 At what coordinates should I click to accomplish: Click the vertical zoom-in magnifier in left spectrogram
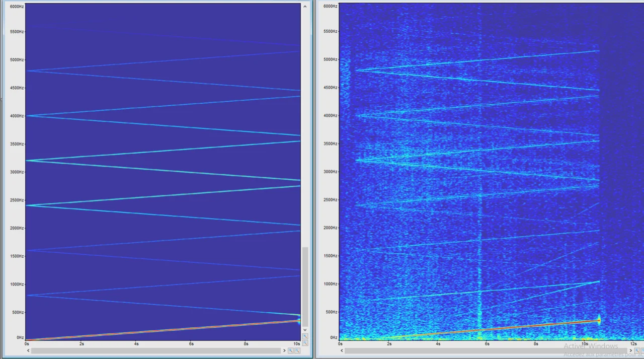(x=305, y=336)
